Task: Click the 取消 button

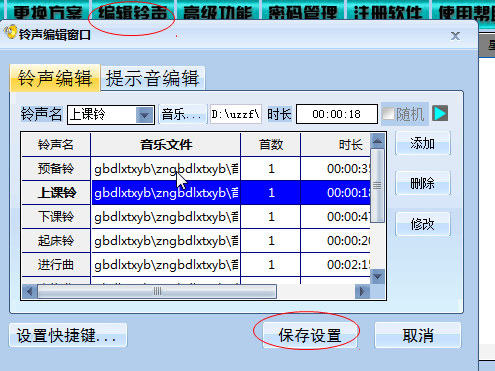Action: tap(418, 335)
